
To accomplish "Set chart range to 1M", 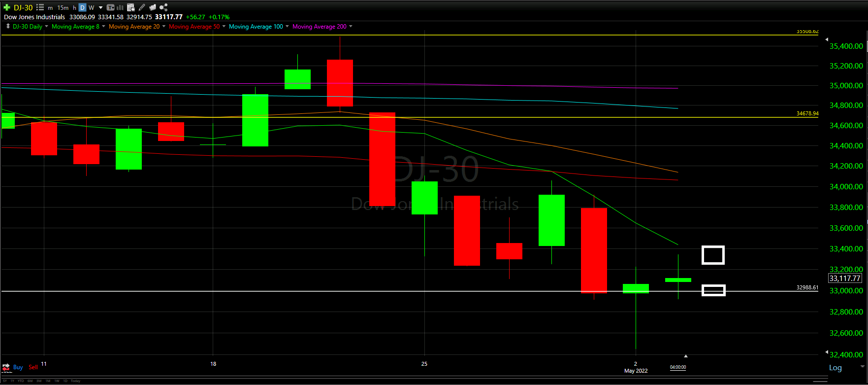I will click(48, 381).
